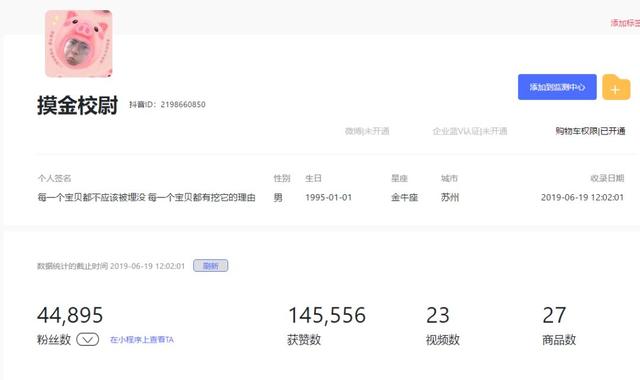Click the 刷新 refresh button

pyautogui.click(x=211, y=266)
